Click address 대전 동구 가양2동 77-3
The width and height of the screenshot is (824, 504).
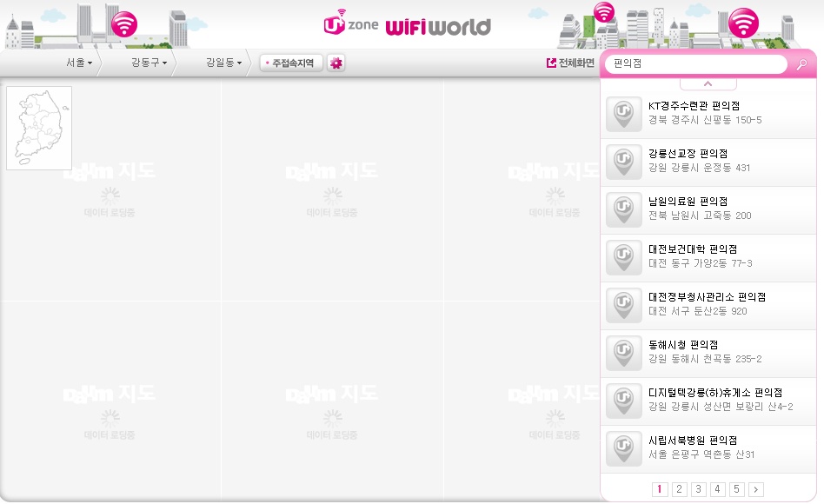pyautogui.click(x=700, y=264)
